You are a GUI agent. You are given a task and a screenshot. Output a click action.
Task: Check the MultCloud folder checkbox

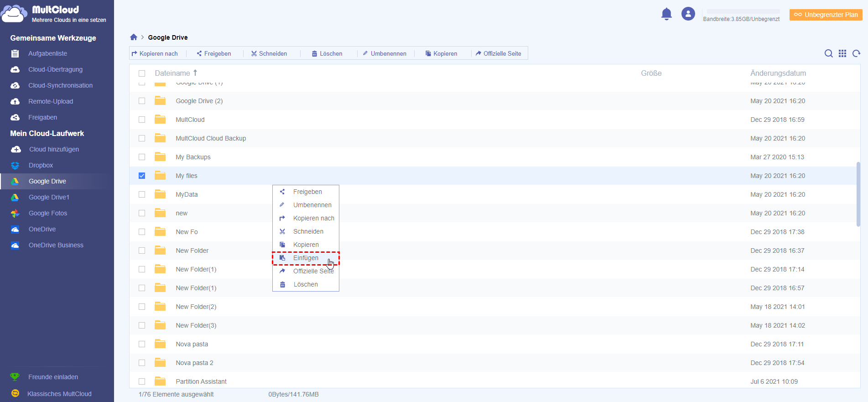coord(142,120)
